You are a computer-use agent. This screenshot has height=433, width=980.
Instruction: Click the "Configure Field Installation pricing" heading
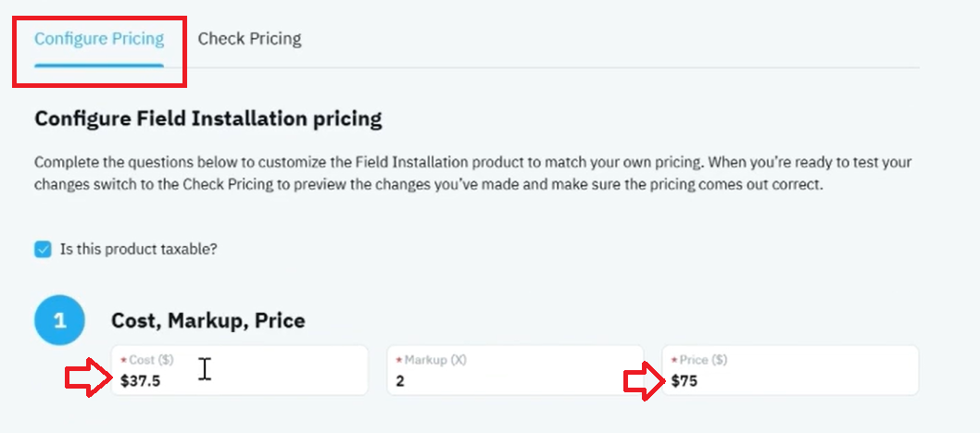(208, 118)
